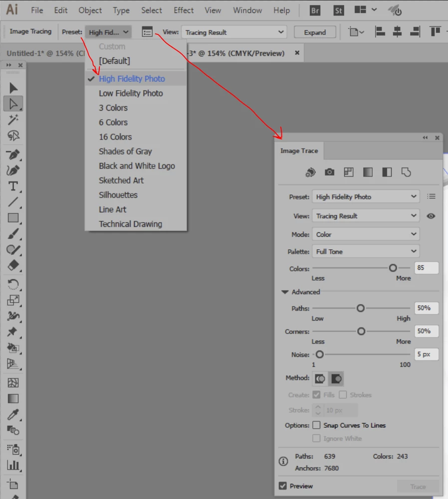Toggle the Fills checkbox
The height and width of the screenshot is (499, 448).
click(316, 395)
